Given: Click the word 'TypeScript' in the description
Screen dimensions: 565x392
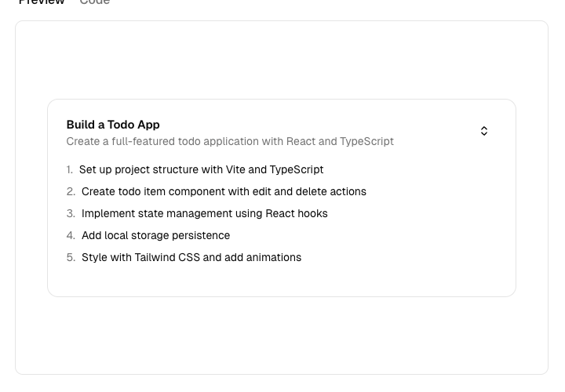Looking at the screenshot, I should (x=366, y=142).
